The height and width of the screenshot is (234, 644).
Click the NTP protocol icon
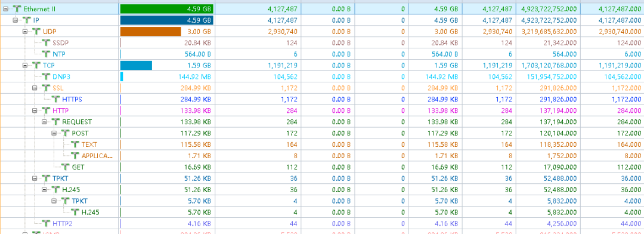[x=46, y=54]
